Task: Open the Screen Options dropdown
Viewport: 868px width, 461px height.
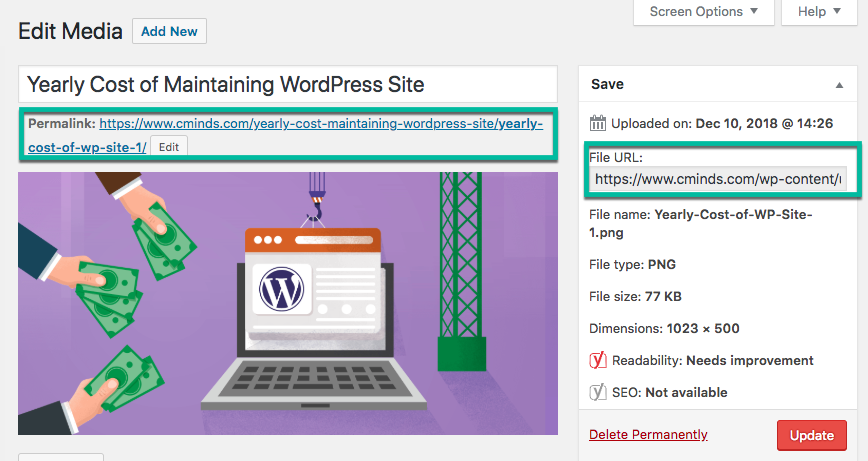Action: pos(703,12)
